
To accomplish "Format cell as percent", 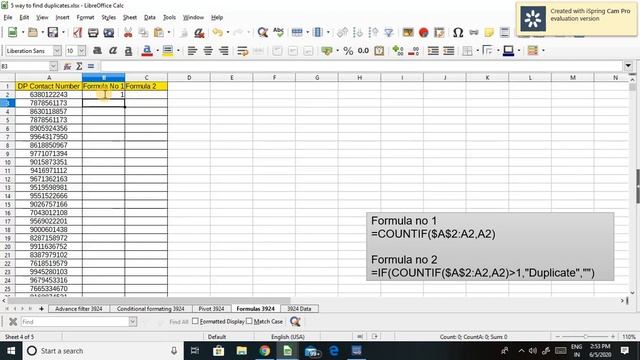I will (x=348, y=51).
